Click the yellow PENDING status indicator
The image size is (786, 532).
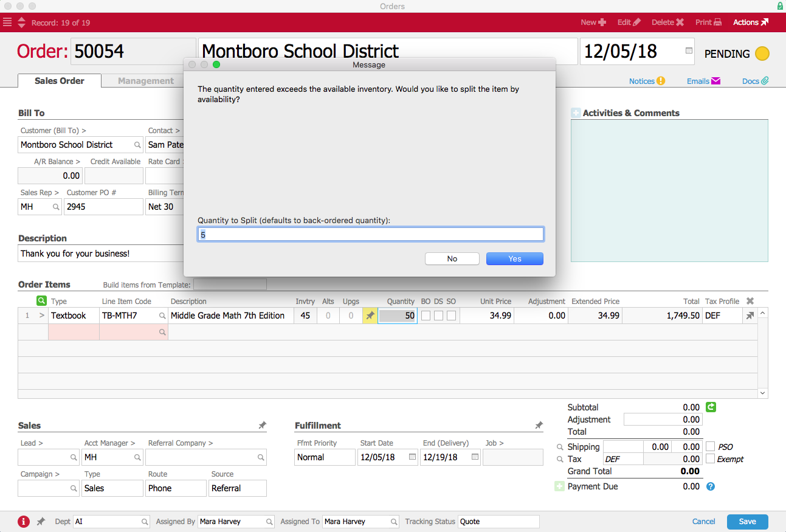(762, 54)
